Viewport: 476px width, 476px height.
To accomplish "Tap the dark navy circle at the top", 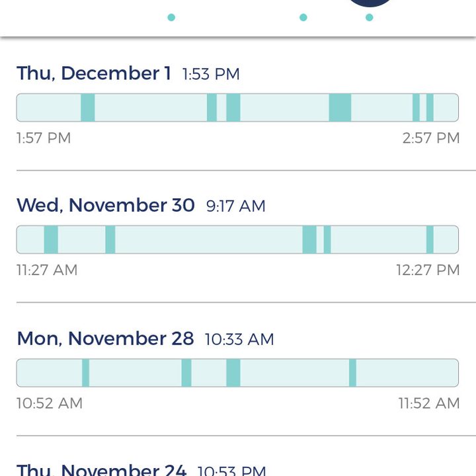I will 370,3.
